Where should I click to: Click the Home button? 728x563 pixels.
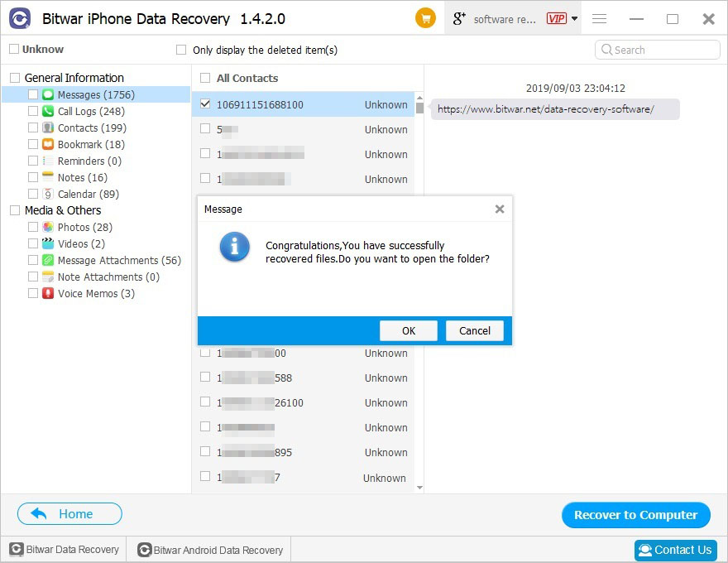tap(69, 514)
